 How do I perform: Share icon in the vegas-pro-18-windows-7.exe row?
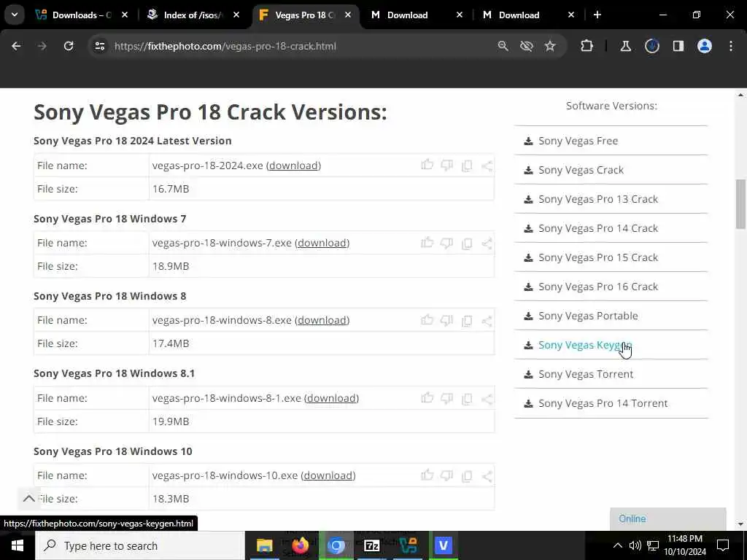487,243
